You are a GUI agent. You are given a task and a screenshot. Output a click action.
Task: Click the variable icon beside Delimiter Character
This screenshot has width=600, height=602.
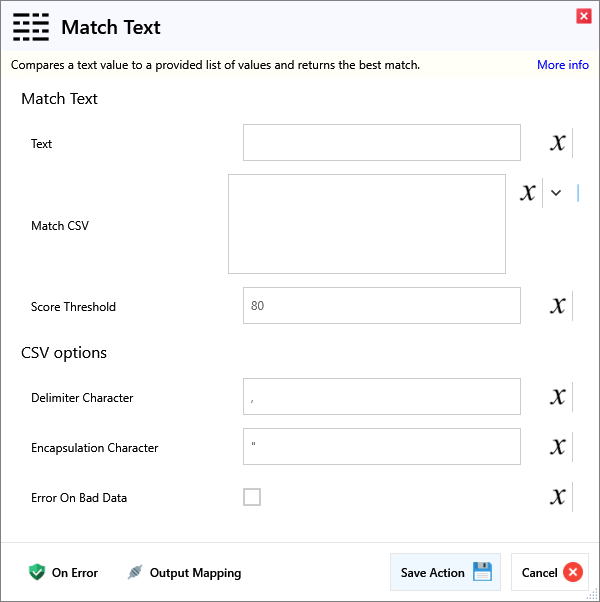557,397
